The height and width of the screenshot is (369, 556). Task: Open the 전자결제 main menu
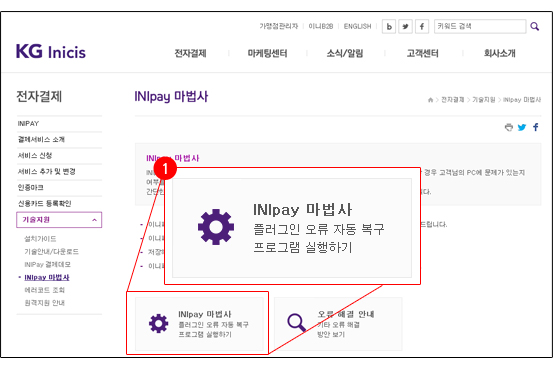pyautogui.click(x=190, y=53)
